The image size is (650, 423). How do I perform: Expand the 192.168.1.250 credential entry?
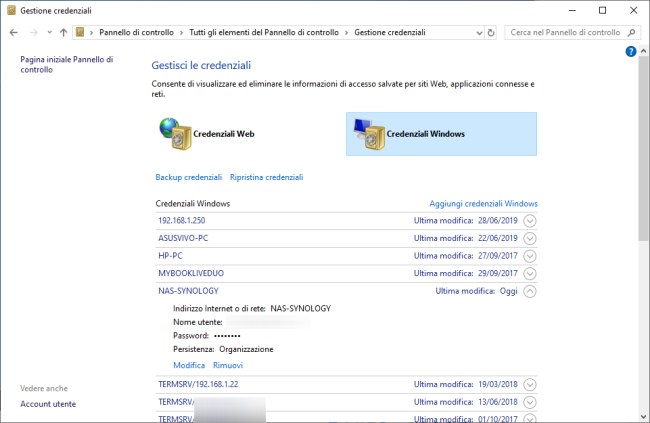point(530,220)
